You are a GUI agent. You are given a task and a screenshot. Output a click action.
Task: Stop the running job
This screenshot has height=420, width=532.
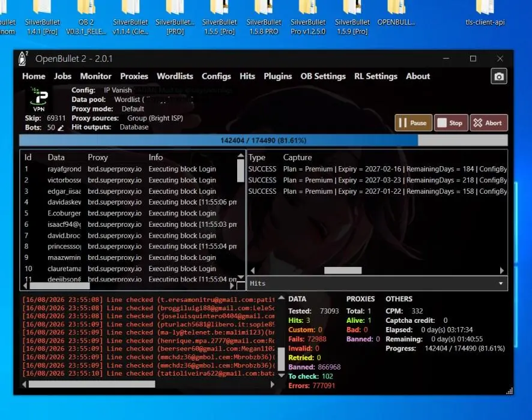[x=451, y=123]
